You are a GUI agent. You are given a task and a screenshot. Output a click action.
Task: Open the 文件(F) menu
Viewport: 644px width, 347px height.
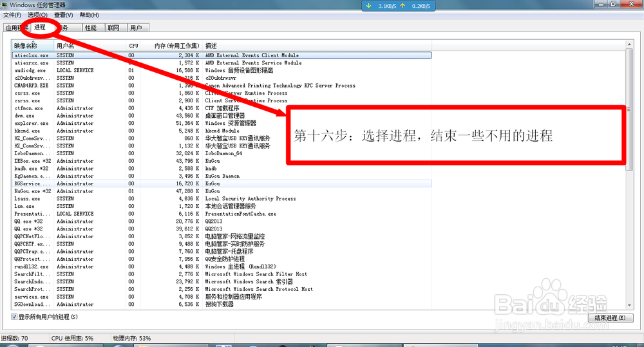pos(12,15)
